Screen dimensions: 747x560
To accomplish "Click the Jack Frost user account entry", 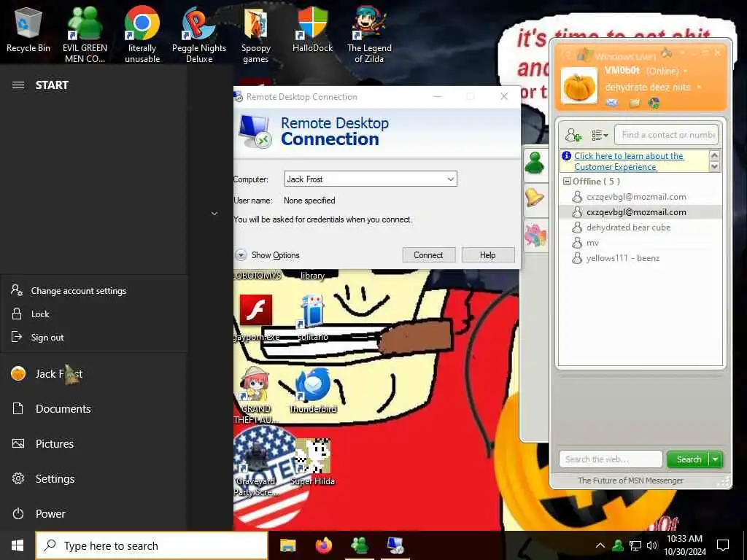I will pyautogui.click(x=93, y=374).
